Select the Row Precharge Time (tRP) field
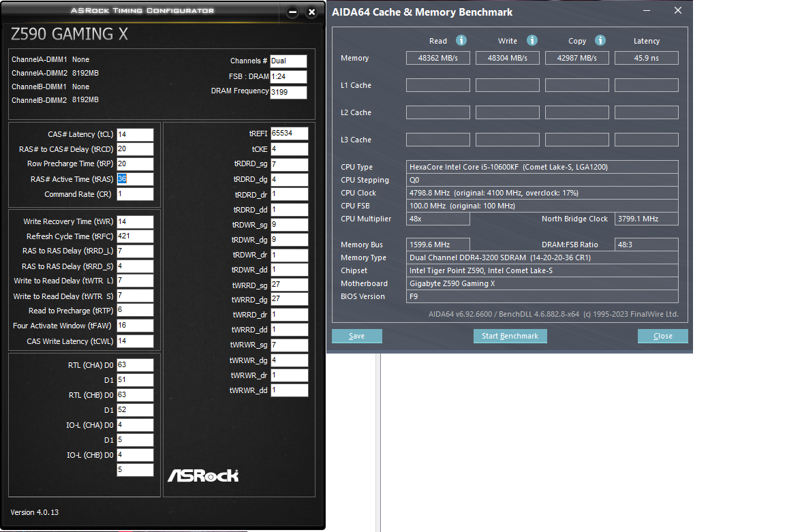The width and height of the screenshot is (785, 532). 135,163
